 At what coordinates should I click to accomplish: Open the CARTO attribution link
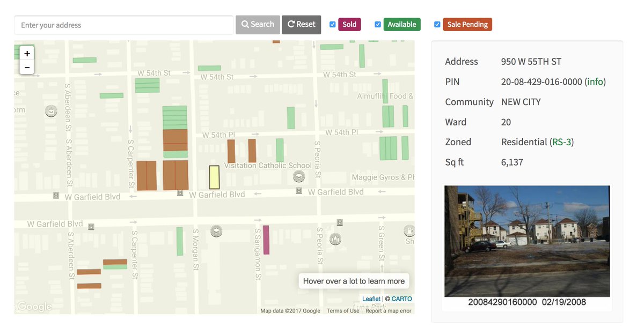402,299
